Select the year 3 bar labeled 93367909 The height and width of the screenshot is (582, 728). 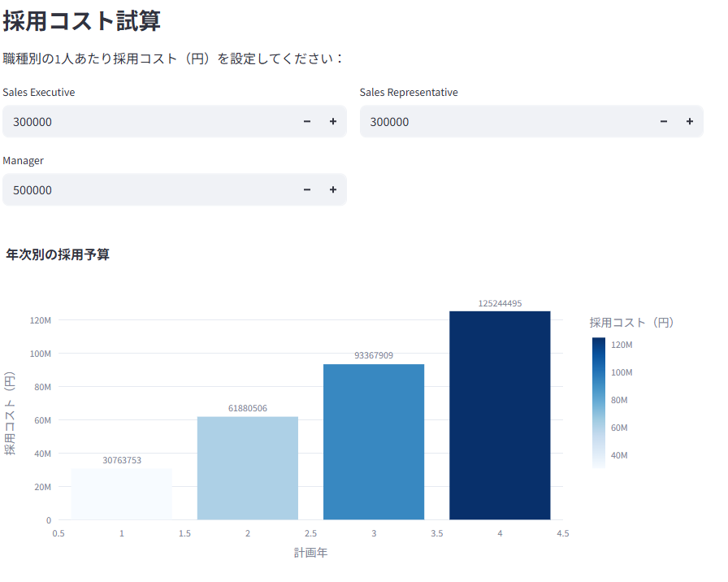point(374,441)
